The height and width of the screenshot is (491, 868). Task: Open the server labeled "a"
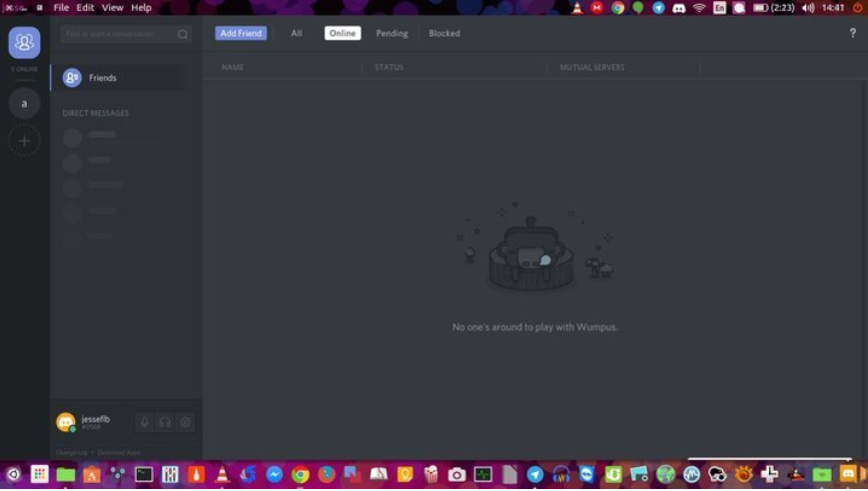point(24,104)
